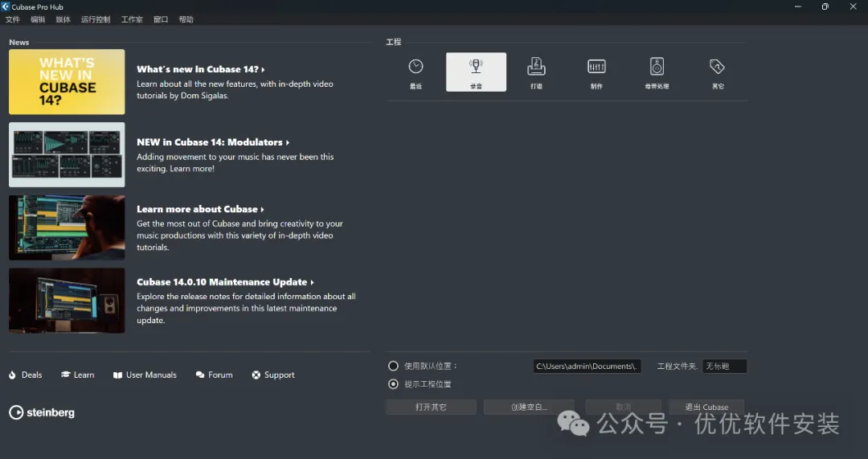The height and width of the screenshot is (459, 868).
Task: Click the Learn more about Cubase thumbnail
Action: coord(67,227)
